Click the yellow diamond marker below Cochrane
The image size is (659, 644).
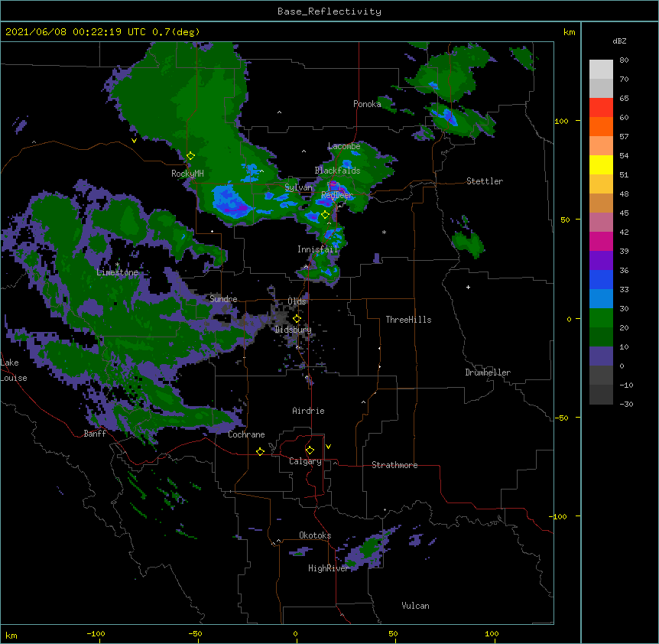(x=260, y=451)
